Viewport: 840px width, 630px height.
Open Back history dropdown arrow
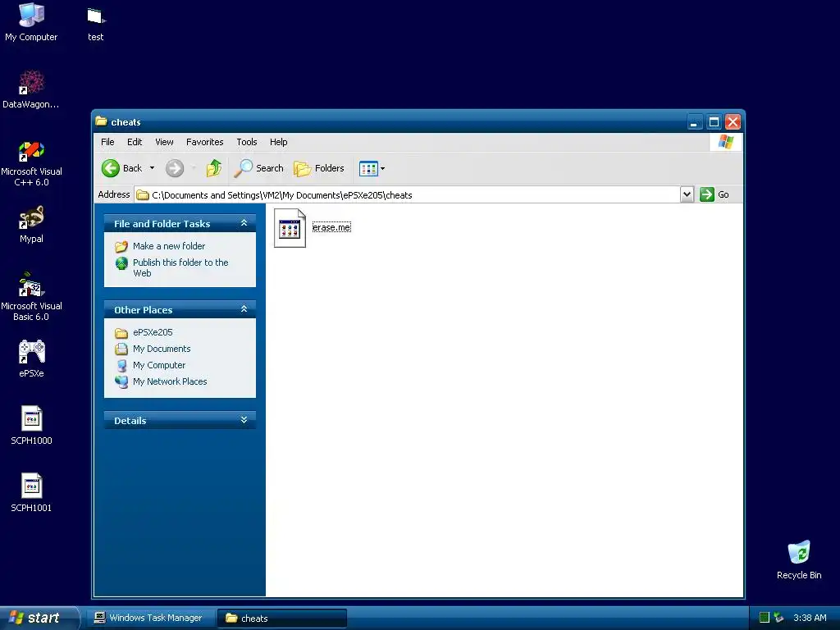(152, 168)
